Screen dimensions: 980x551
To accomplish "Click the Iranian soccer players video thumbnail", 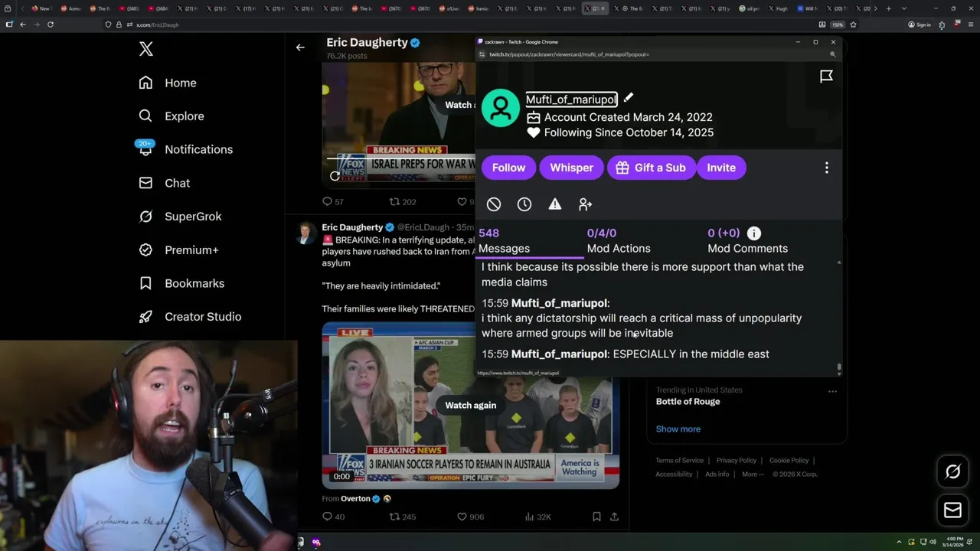I will coord(470,406).
